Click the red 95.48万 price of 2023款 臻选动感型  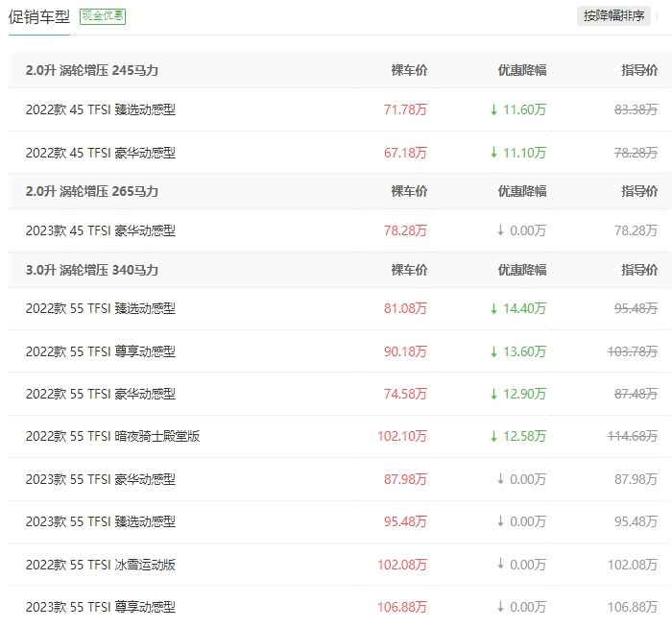pyautogui.click(x=405, y=521)
